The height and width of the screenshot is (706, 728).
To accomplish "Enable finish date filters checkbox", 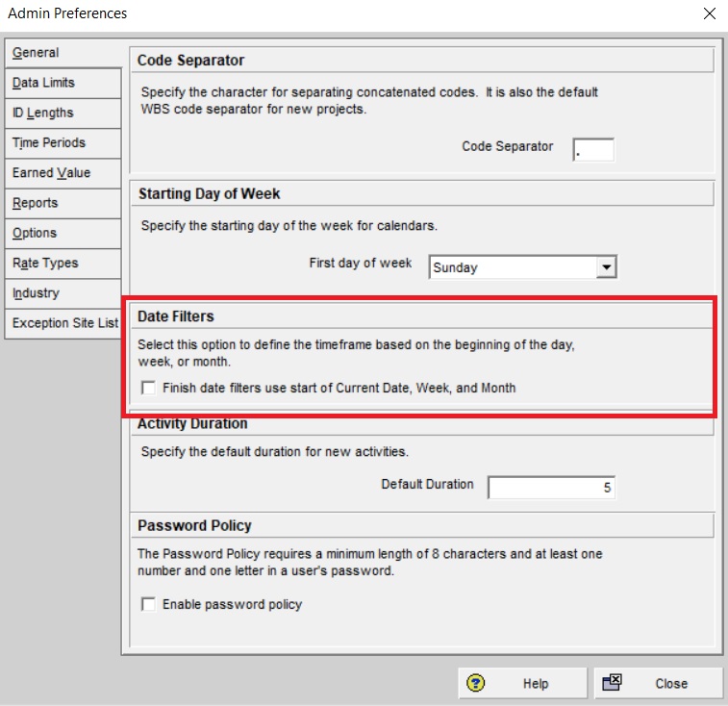I will pos(148,388).
